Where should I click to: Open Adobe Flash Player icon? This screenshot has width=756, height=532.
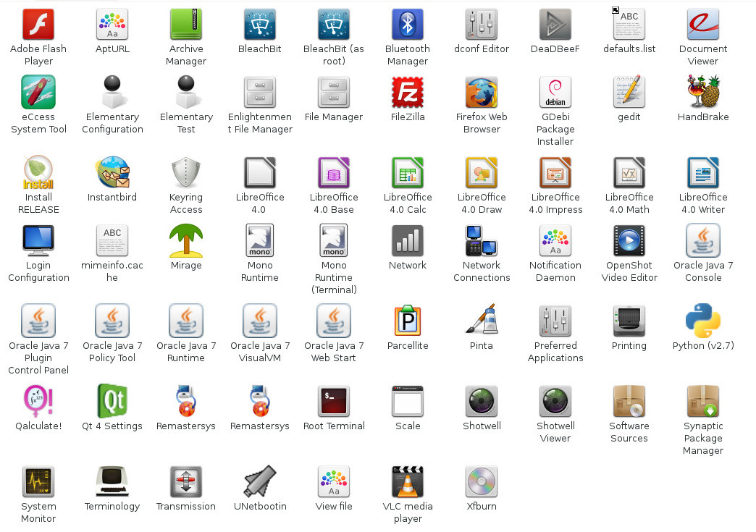38,24
